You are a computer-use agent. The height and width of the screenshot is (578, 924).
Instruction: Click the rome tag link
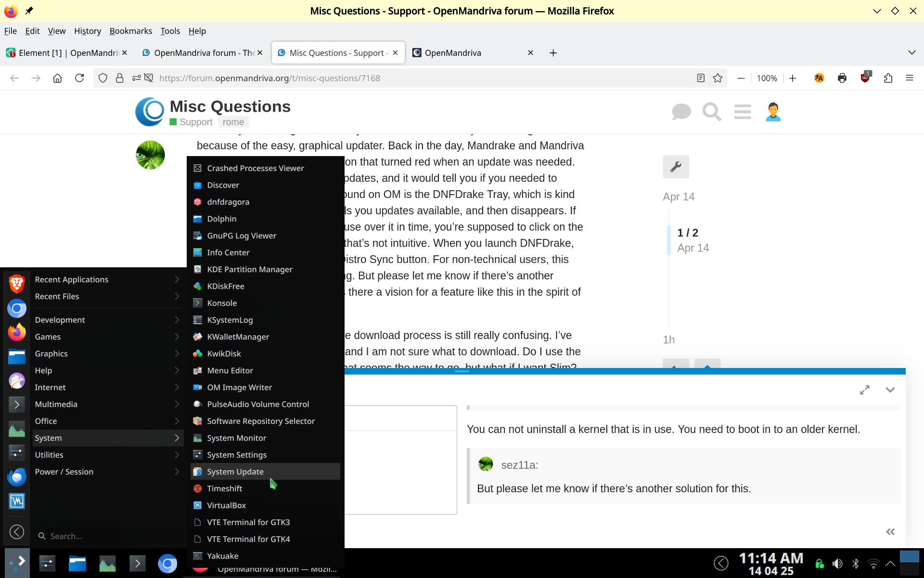pyautogui.click(x=233, y=122)
